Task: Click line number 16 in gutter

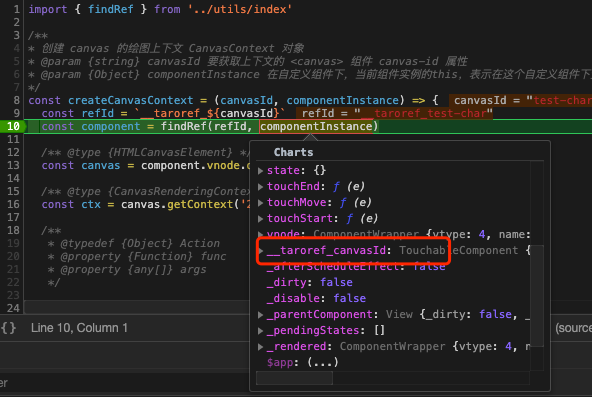Action: coord(13,204)
